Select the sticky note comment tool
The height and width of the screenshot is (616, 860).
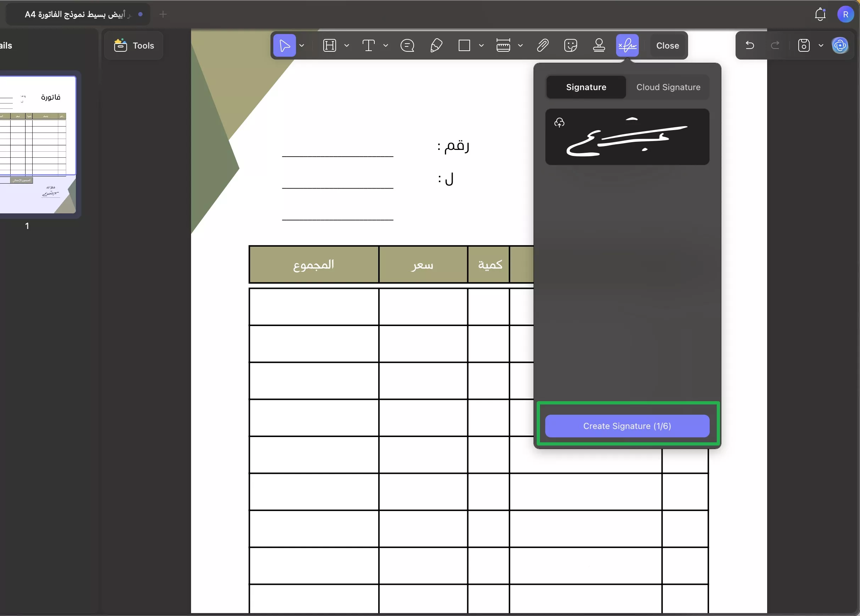407,45
